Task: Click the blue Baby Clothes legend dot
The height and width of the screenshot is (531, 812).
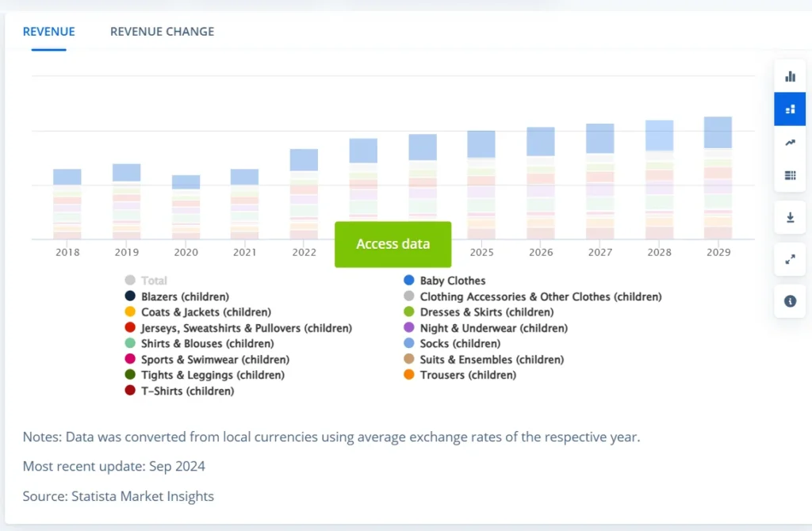Action: click(x=409, y=280)
